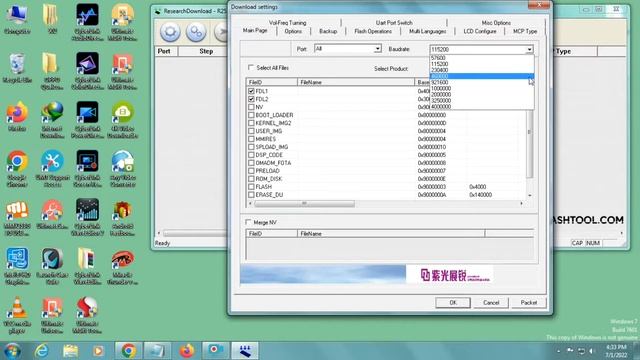The width and height of the screenshot is (640, 360).
Task: Confirm settings with the OK button
Action: (453, 302)
